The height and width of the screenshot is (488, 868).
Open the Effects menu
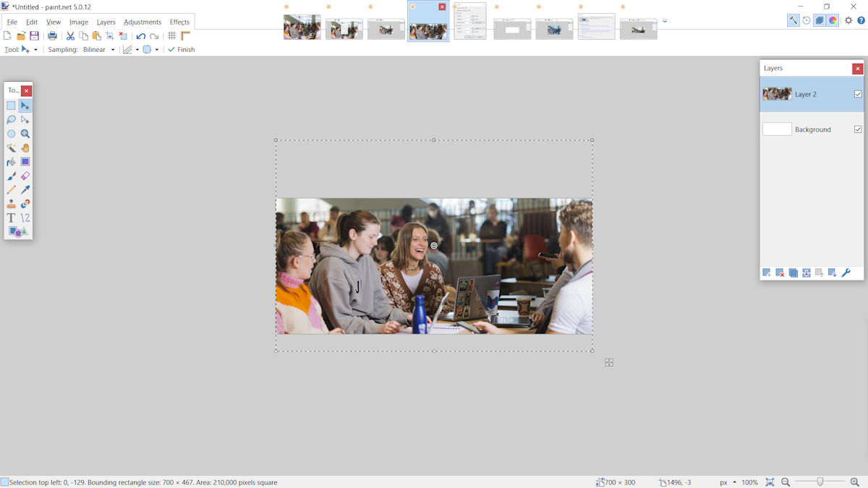179,22
